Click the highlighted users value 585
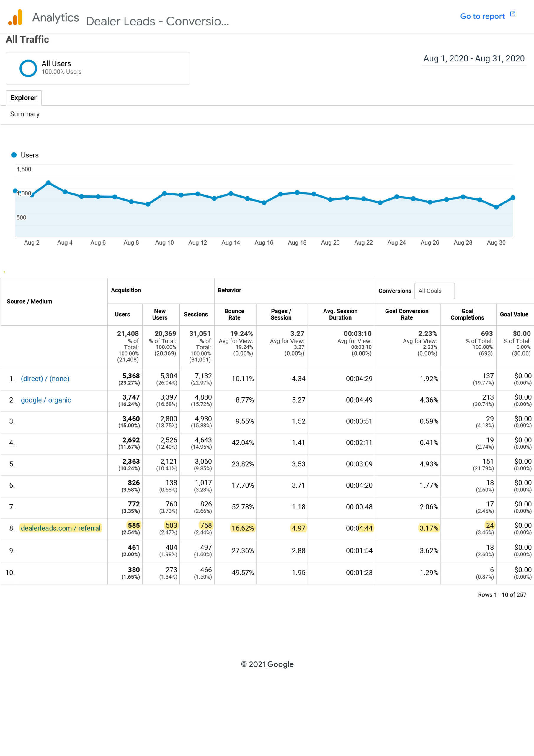Image resolution: width=534 pixels, height=756 pixels. 134,525
